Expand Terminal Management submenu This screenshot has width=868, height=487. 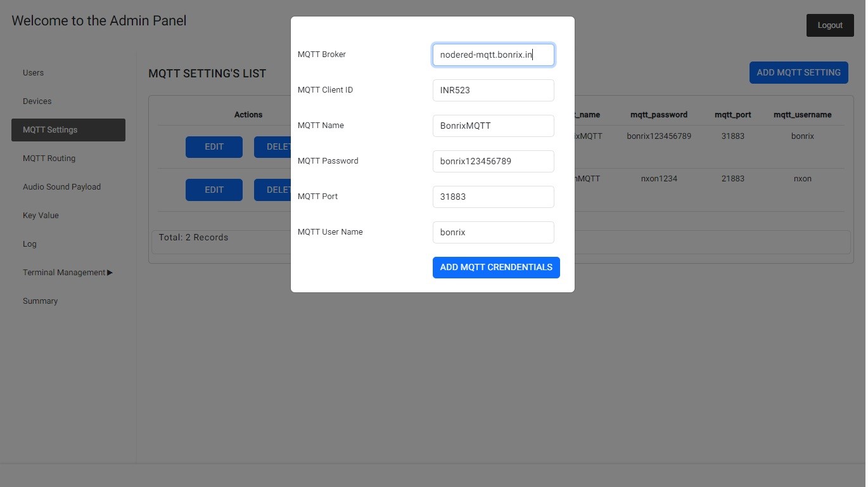click(68, 272)
